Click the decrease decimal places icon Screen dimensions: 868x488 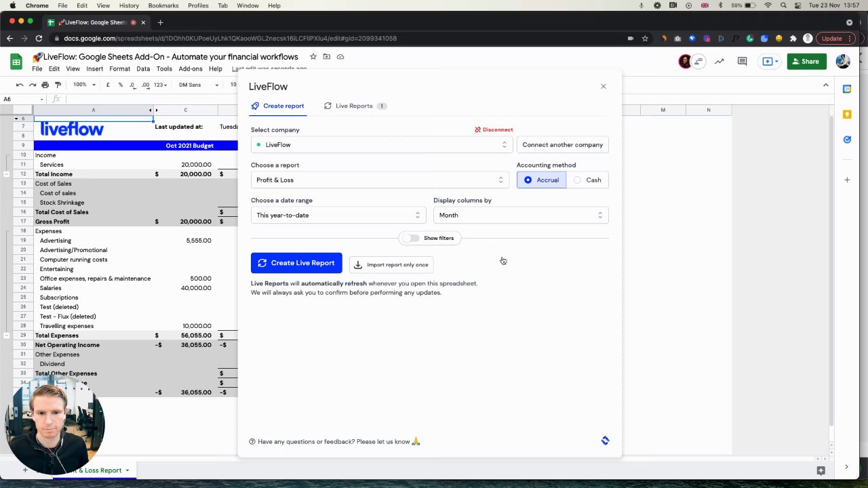point(132,85)
